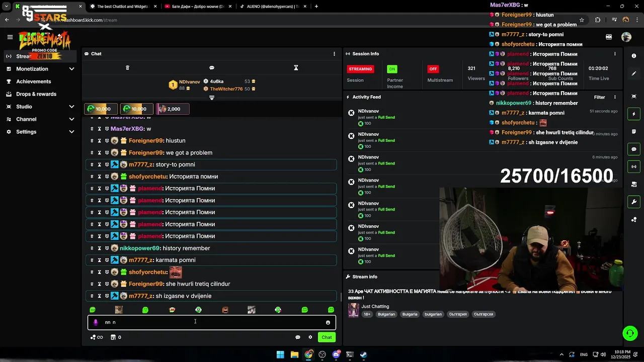Click NDIvanov in the gift leaderboard

[x=190, y=82]
